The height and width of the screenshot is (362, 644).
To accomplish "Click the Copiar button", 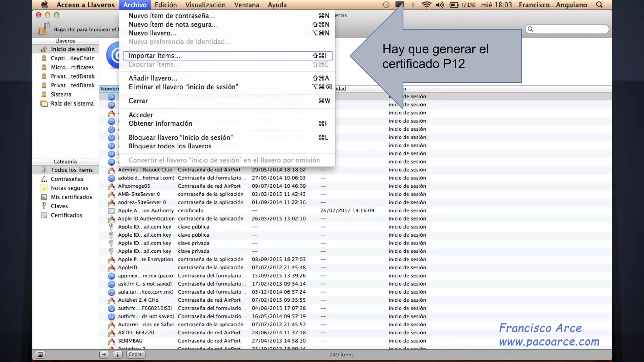I will tap(136, 354).
